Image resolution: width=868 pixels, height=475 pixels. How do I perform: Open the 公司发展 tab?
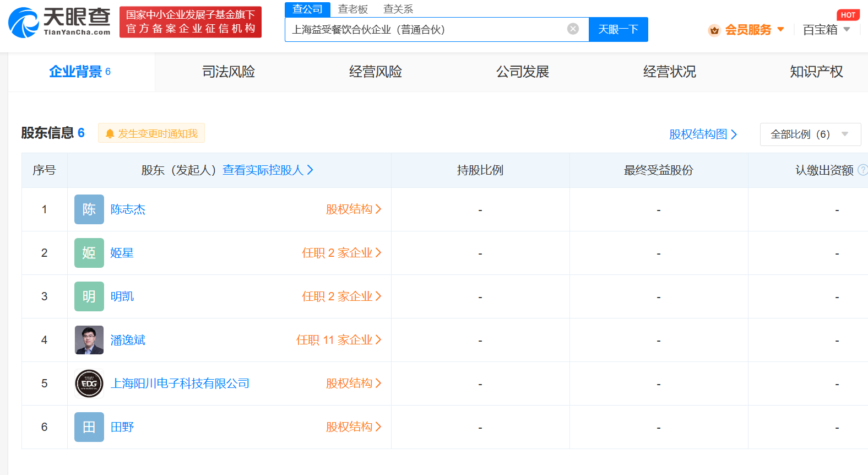523,72
